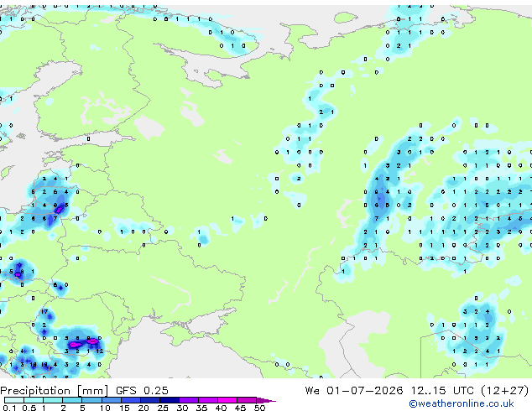Select the 5–10 mm legend color swatch
This screenshot has height=411, width=532.
click(x=91, y=400)
